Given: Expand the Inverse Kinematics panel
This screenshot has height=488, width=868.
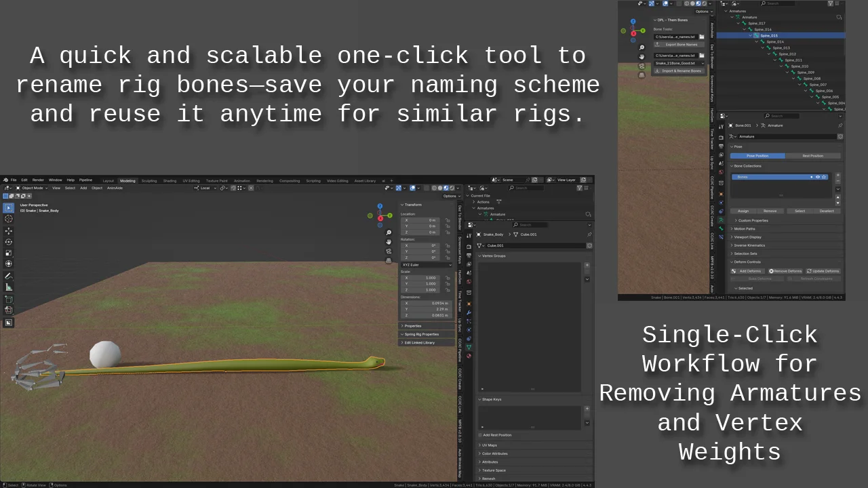Looking at the screenshot, I should [753, 245].
